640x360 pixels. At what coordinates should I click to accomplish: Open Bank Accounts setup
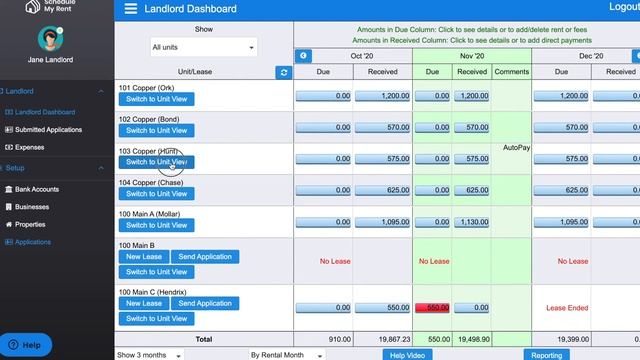(x=37, y=189)
